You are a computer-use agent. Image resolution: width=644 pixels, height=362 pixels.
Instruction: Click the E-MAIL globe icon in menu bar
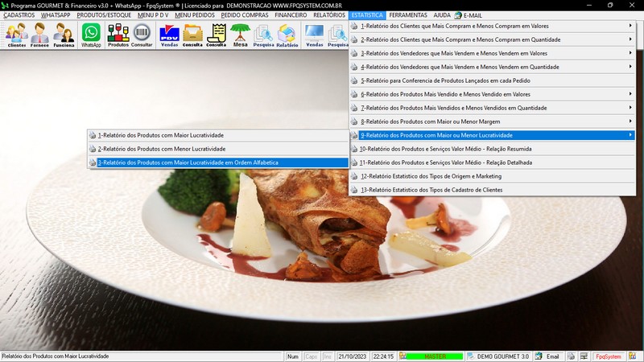coord(458,15)
